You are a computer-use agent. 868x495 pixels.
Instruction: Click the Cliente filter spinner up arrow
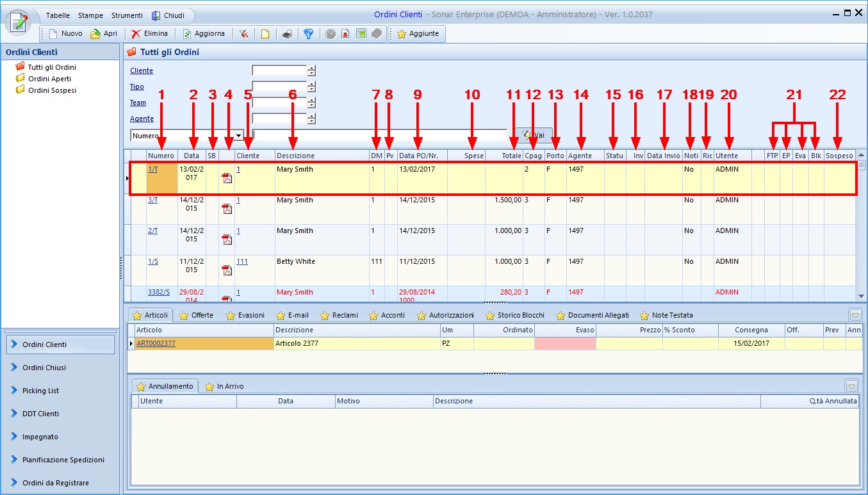[x=311, y=68]
